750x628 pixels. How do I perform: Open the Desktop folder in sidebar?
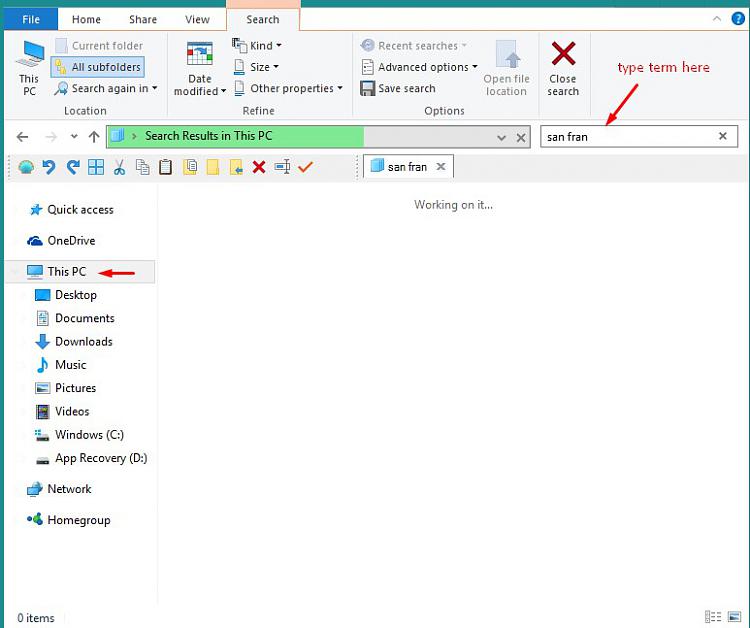pos(66,295)
